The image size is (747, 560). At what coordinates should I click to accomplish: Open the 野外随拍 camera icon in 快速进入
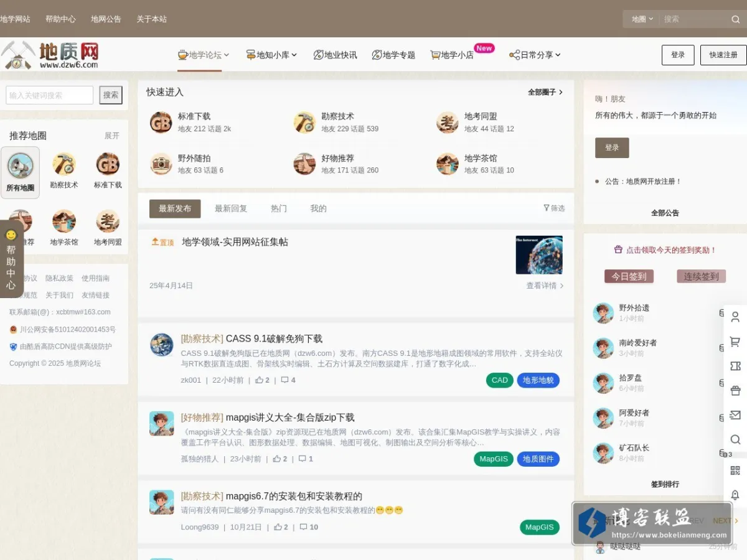[x=161, y=164]
